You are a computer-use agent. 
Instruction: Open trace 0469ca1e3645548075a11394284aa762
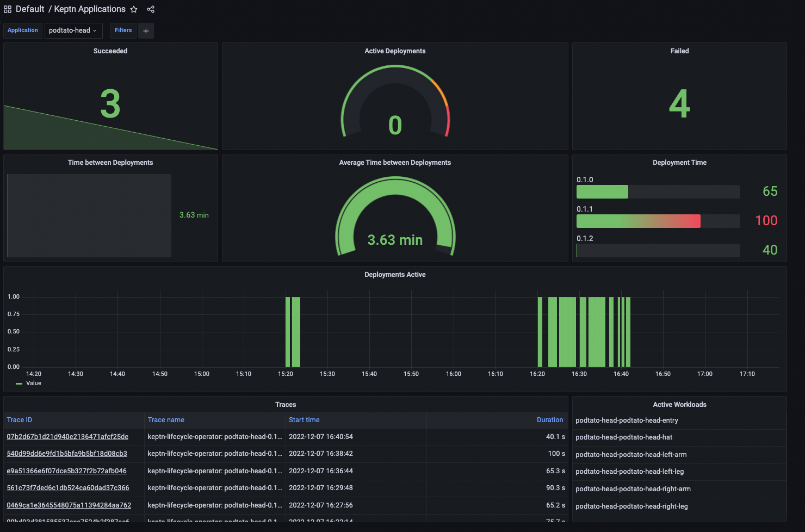pyautogui.click(x=69, y=505)
